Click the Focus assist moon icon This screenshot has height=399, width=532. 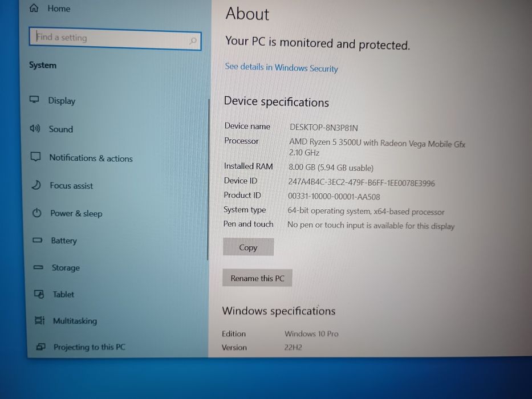(36, 185)
